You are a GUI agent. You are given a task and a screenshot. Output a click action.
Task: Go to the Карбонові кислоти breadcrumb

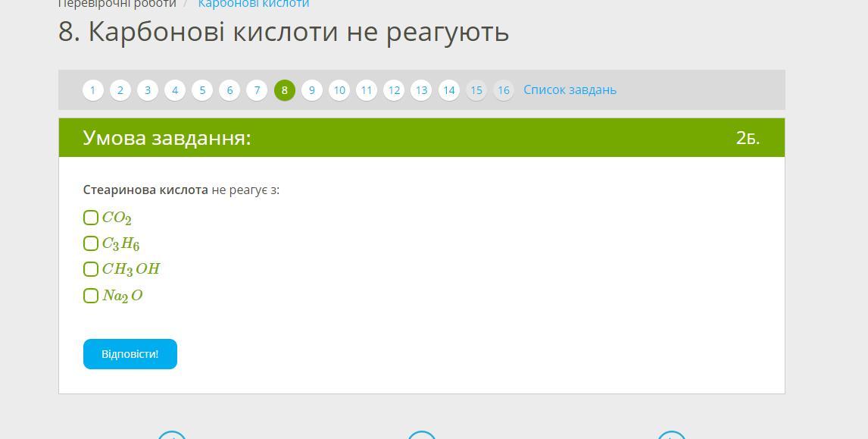pos(254,4)
